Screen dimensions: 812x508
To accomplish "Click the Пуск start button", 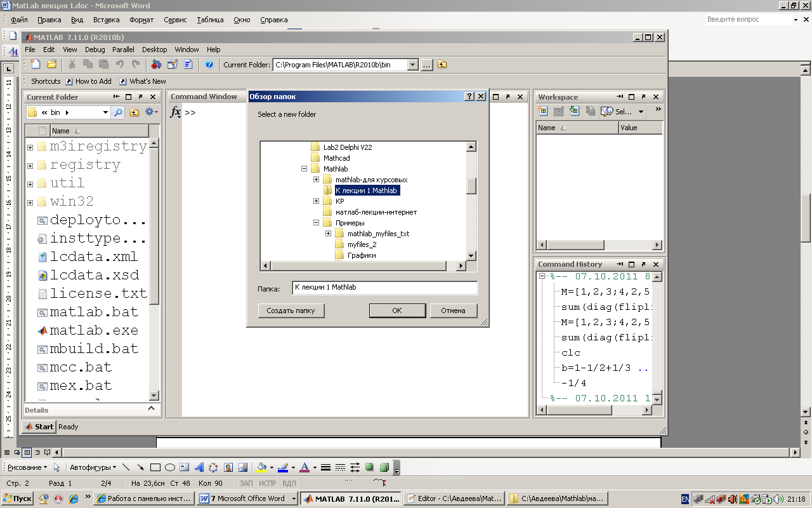I will pos(17,498).
